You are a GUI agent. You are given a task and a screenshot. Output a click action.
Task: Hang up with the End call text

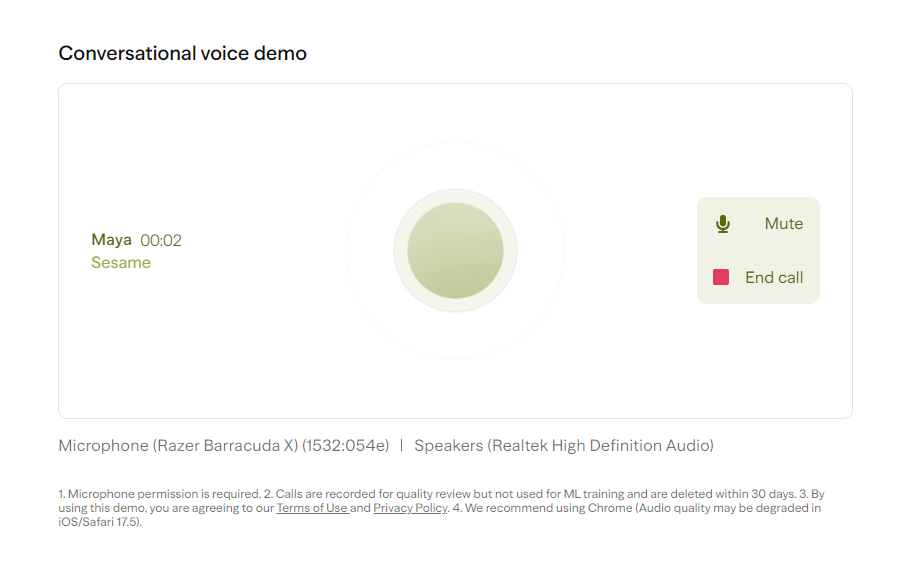click(774, 278)
